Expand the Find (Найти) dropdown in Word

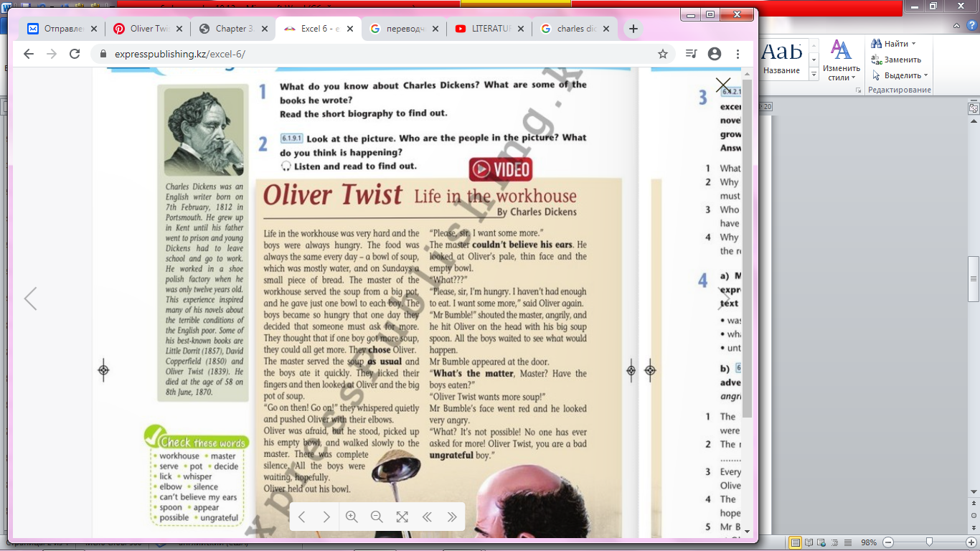click(x=914, y=44)
